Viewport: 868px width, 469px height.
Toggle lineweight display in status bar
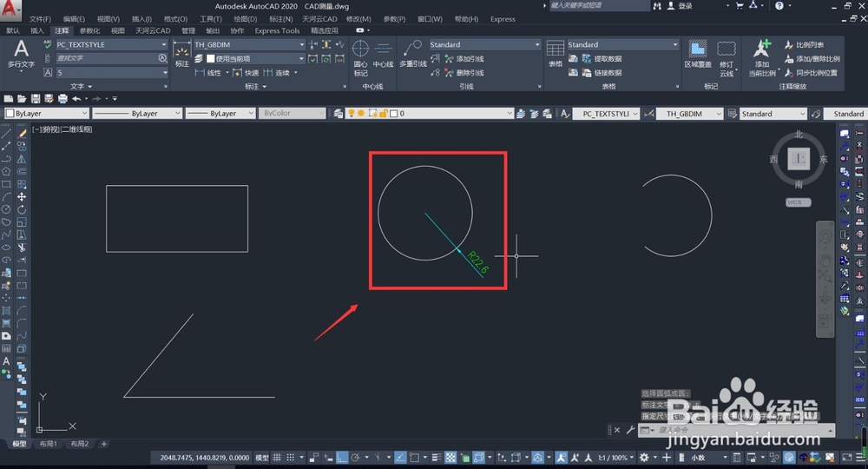(x=437, y=458)
